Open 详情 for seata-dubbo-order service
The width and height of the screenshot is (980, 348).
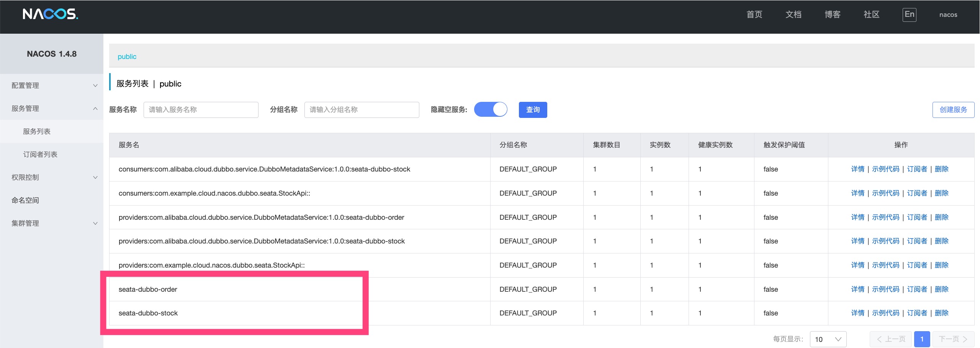(x=857, y=289)
